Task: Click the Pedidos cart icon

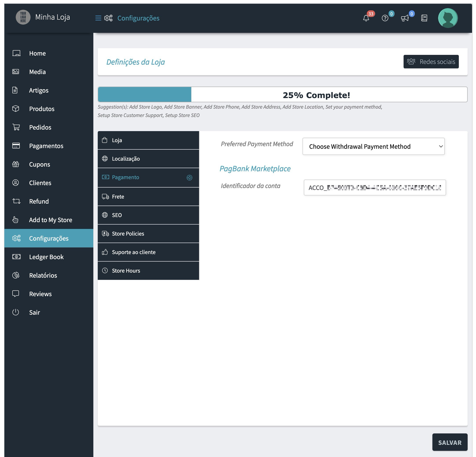Action: (x=16, y=127)
